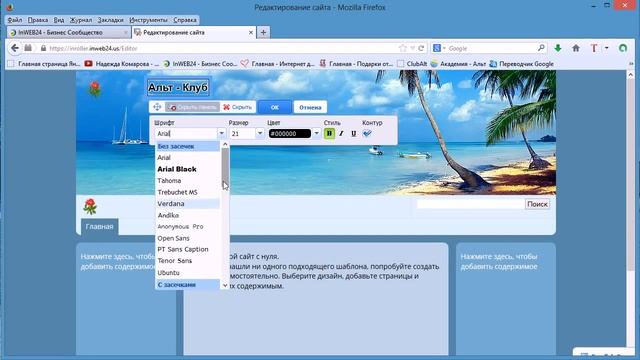The width and height of the screenshot is (640, 360).
Task: Click the Поиск search button
Action: pyautogui.click(x=537, y=204)
